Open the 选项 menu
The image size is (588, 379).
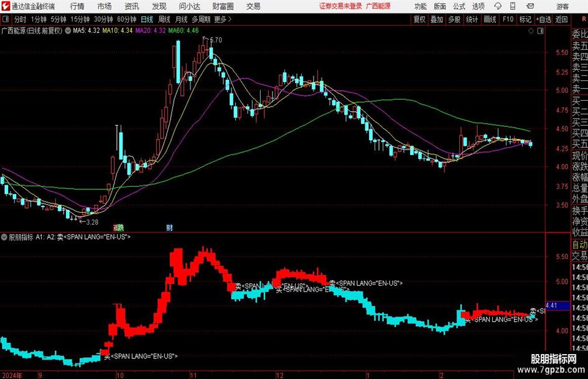click(x=478, y=6)
